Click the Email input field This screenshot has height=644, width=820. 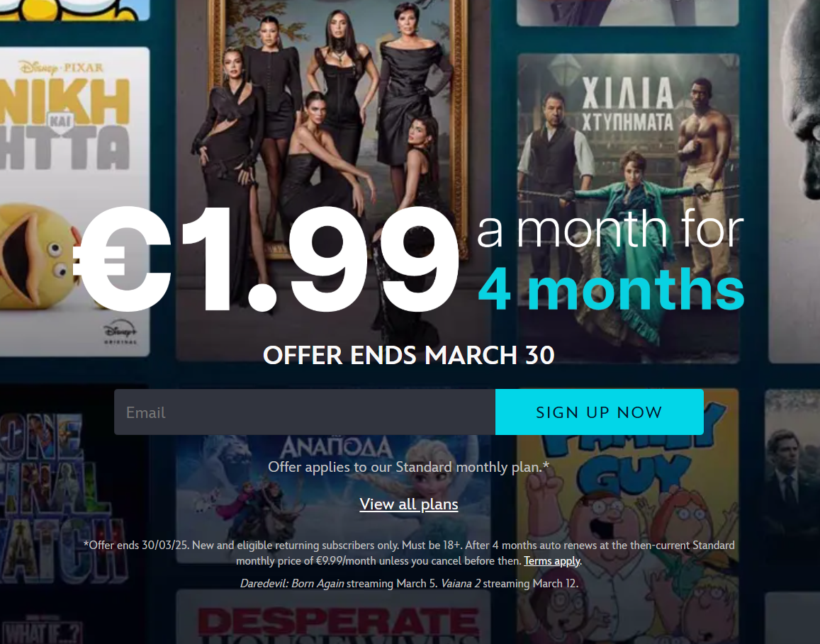point(305,412)
